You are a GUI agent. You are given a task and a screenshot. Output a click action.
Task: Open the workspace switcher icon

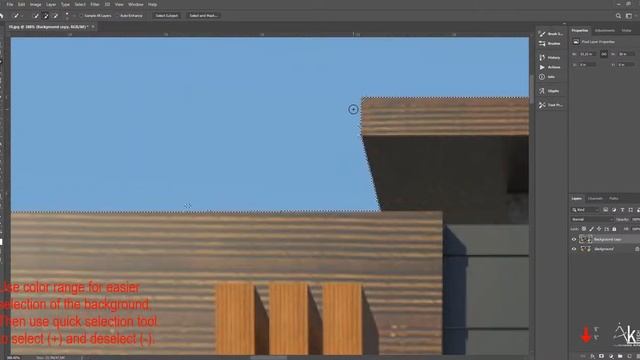629,16
